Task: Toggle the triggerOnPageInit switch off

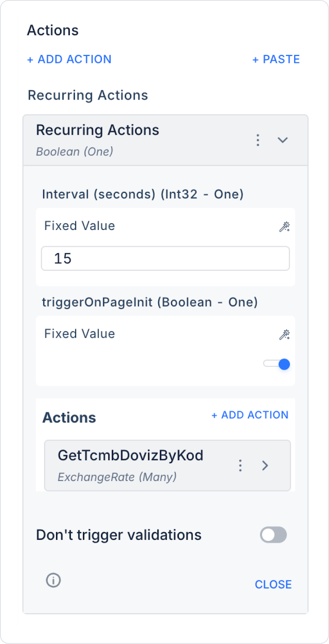Action: (277, 364)
